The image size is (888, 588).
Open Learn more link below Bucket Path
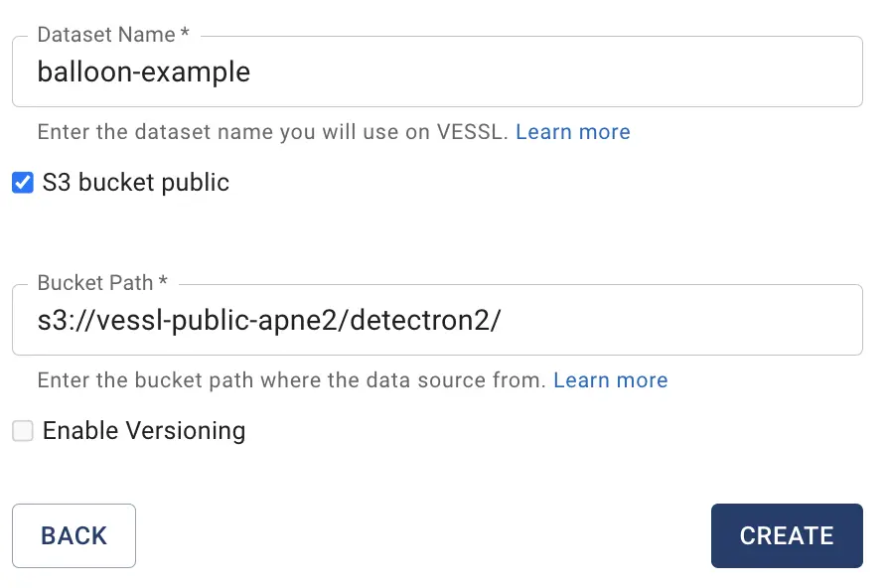tap(610, 380)
